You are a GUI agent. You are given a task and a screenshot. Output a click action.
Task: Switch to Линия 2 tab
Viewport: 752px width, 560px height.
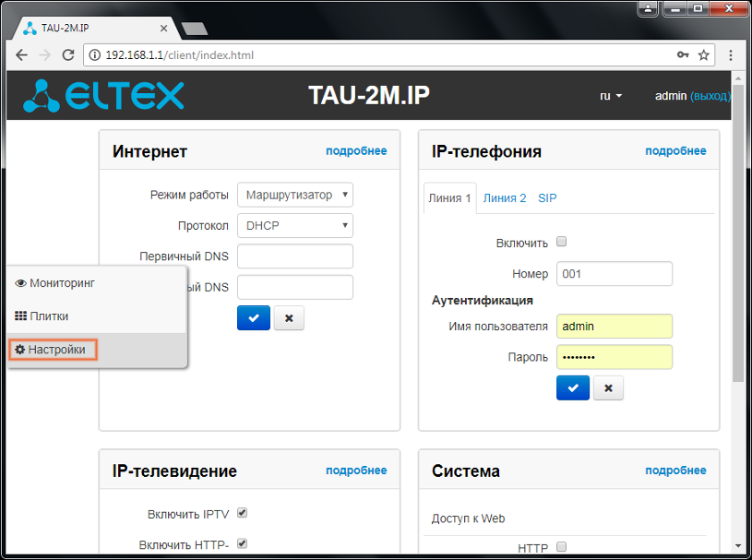[505, 198]
